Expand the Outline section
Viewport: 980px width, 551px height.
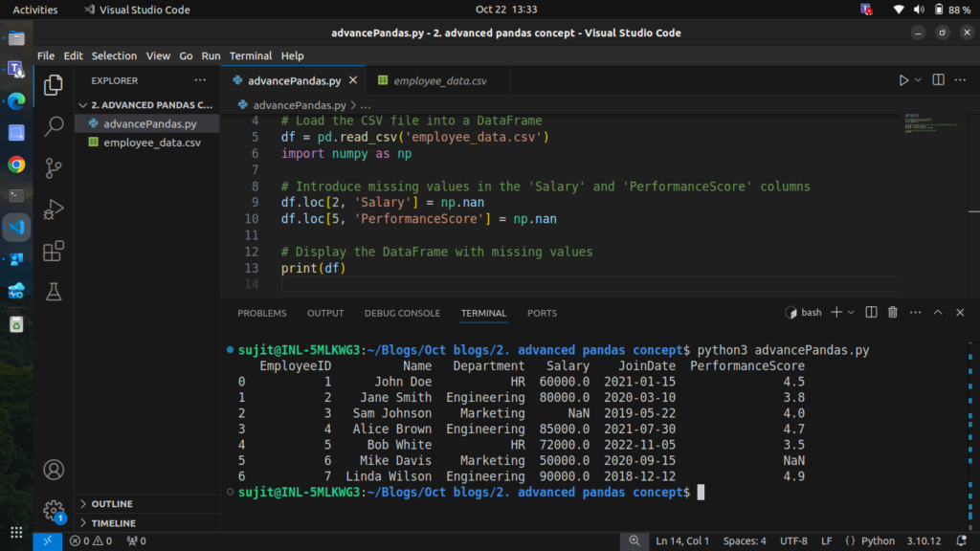(112, 504)
